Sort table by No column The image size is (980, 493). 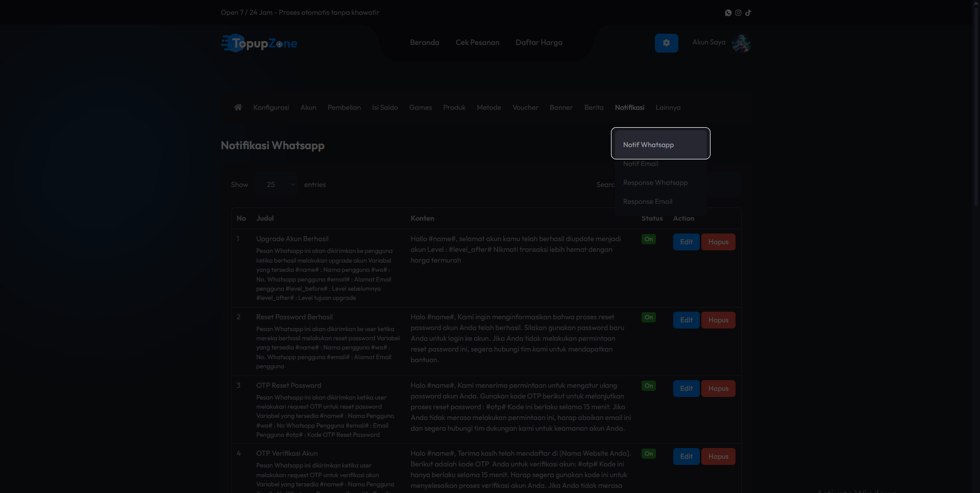(x=241, y=218)
